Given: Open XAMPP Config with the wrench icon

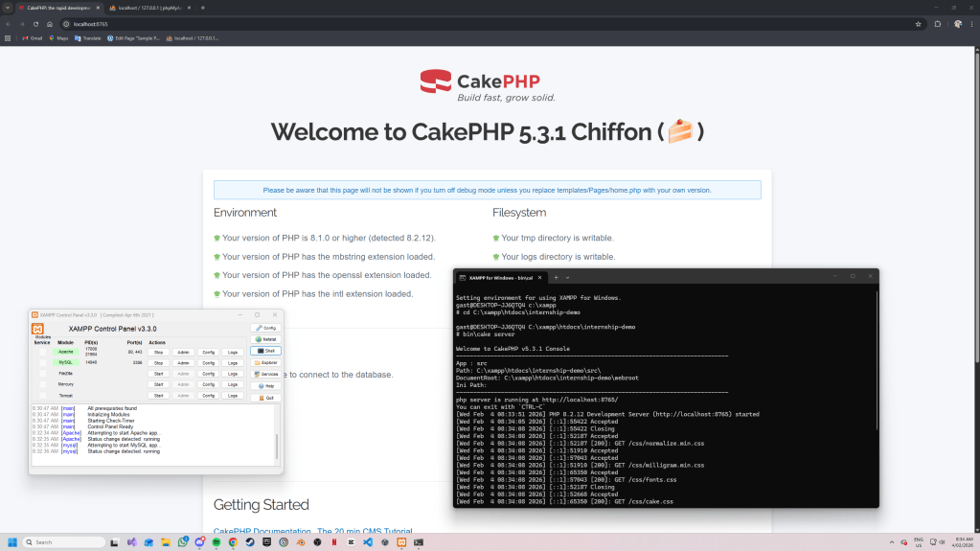Looking at the screenshot, I should (265, 328).
